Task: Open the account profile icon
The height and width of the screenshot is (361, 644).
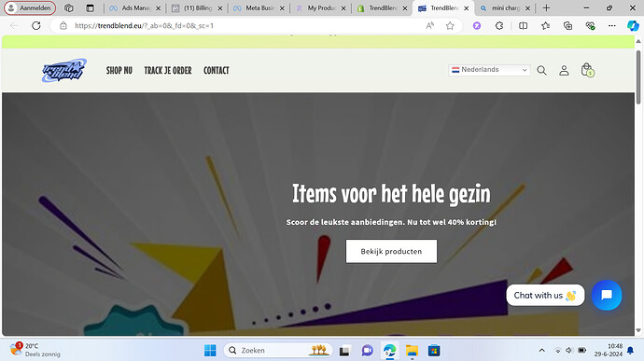Action: pos(564,71)
